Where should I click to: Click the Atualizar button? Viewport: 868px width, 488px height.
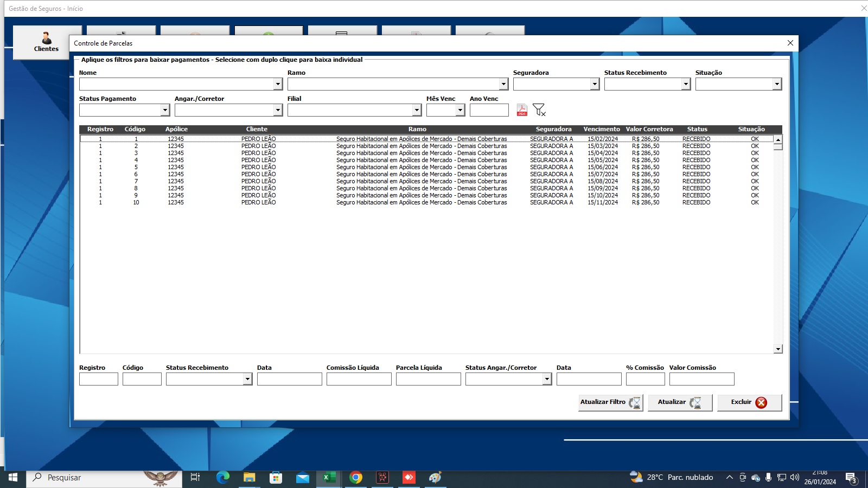point(680,402)
